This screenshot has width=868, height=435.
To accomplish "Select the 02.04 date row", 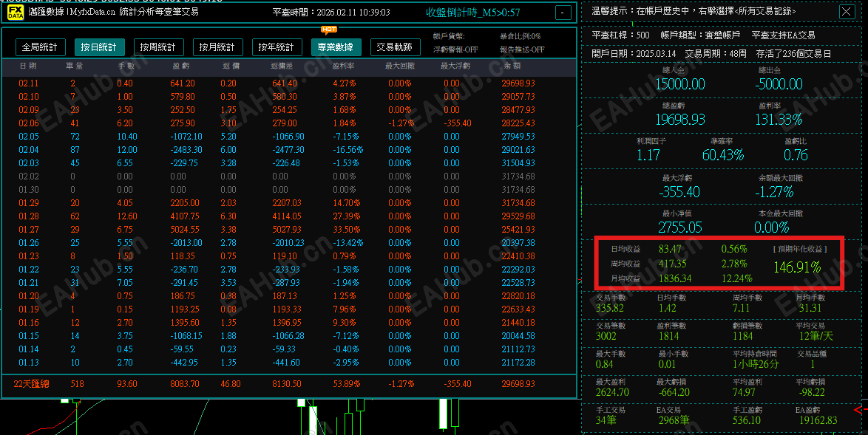I will tap(288, 150).
